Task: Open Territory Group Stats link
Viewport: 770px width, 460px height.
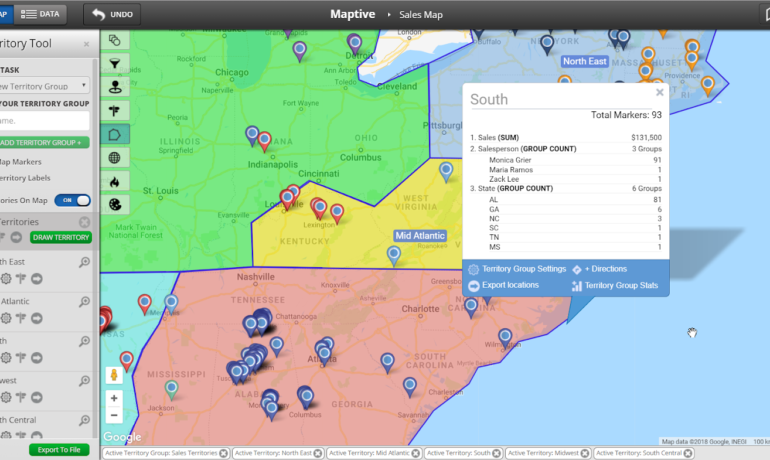Action: [615, 286]
